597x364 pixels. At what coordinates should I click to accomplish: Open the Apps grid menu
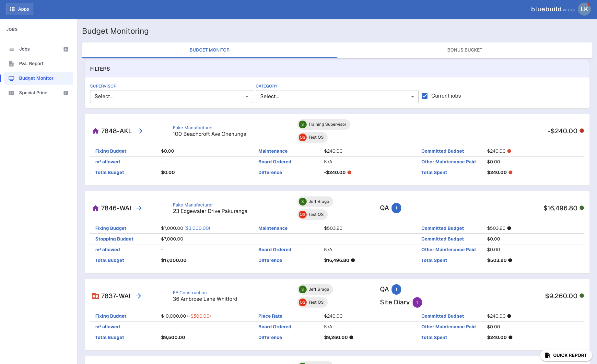[x=19, y=9]
